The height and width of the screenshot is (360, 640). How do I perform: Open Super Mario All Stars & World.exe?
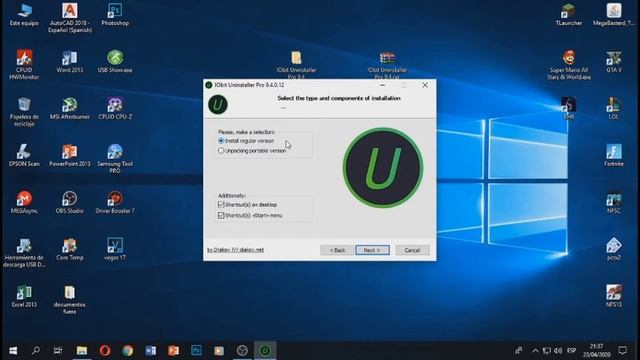click(x=569, y=65)
